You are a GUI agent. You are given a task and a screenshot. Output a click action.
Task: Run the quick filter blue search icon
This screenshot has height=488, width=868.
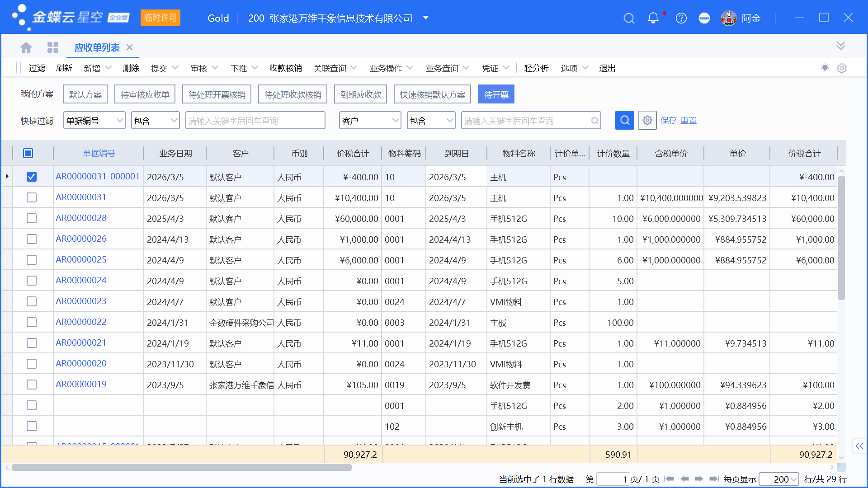pos(624,120)
